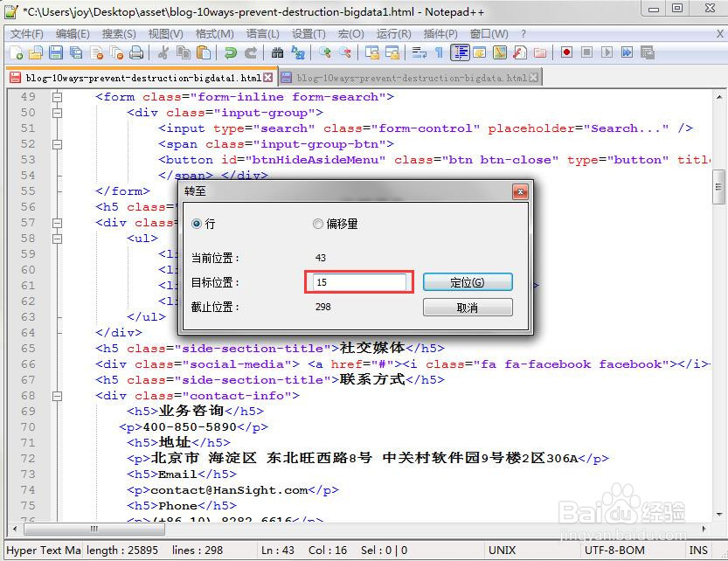
Task: Toggle word wrap from the toolbar
Action: 418,53
